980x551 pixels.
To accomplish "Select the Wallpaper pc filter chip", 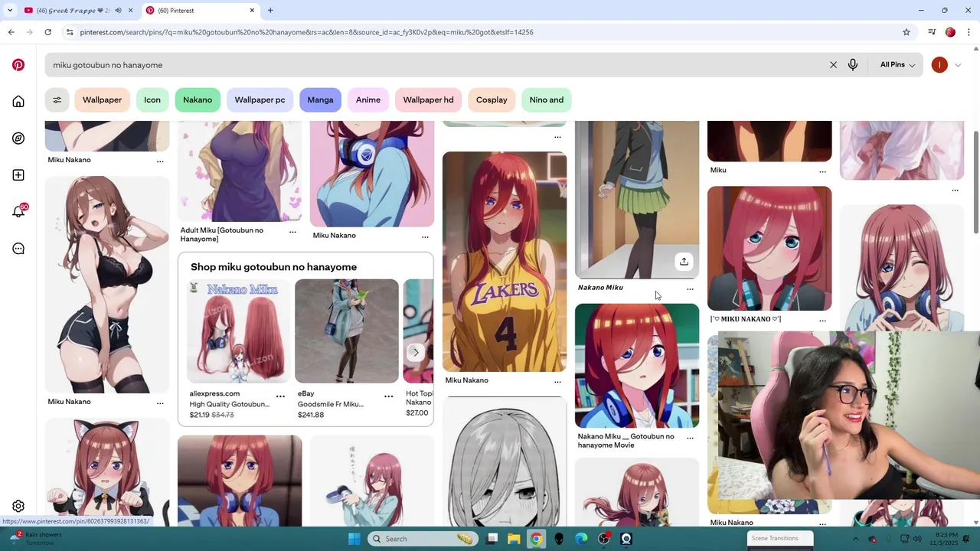I will (x=260, y=100).
